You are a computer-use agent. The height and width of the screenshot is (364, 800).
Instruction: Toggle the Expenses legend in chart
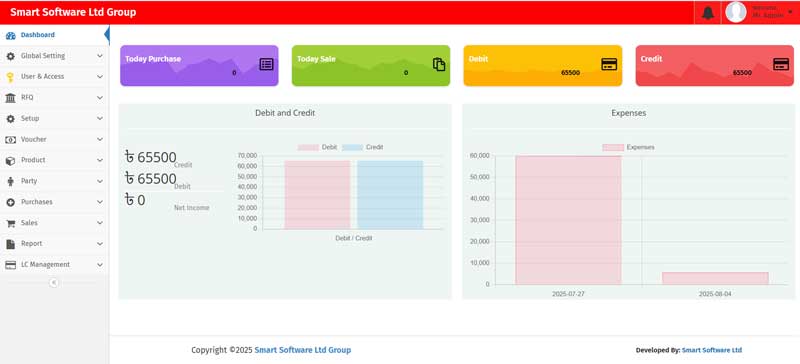628,147
